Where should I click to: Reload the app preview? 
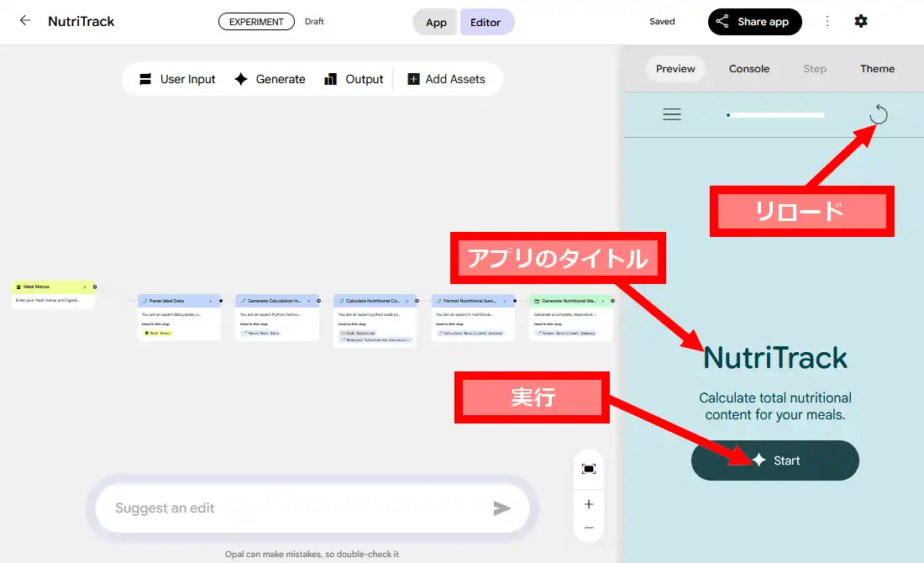[878, 114]
